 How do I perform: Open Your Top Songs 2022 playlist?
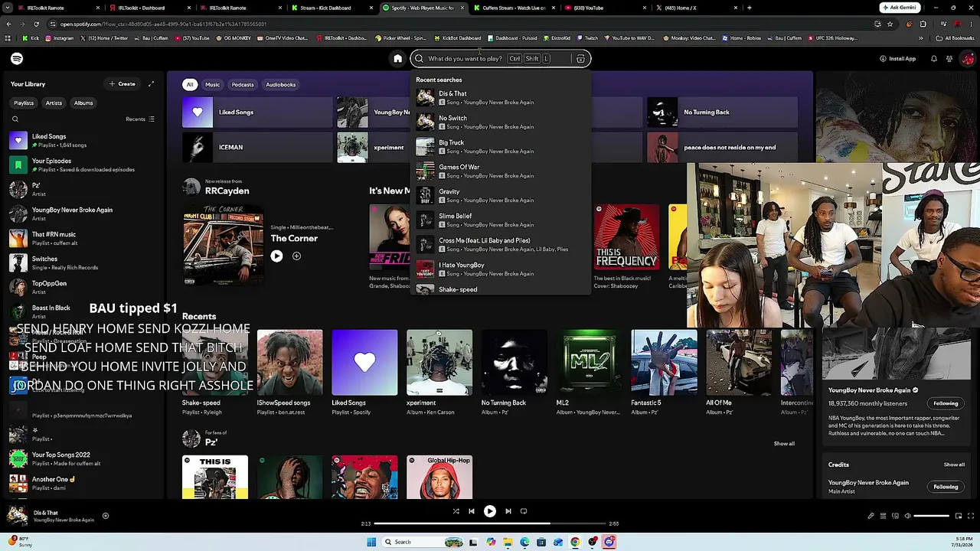pyautogui.click(x=83, y=459)
